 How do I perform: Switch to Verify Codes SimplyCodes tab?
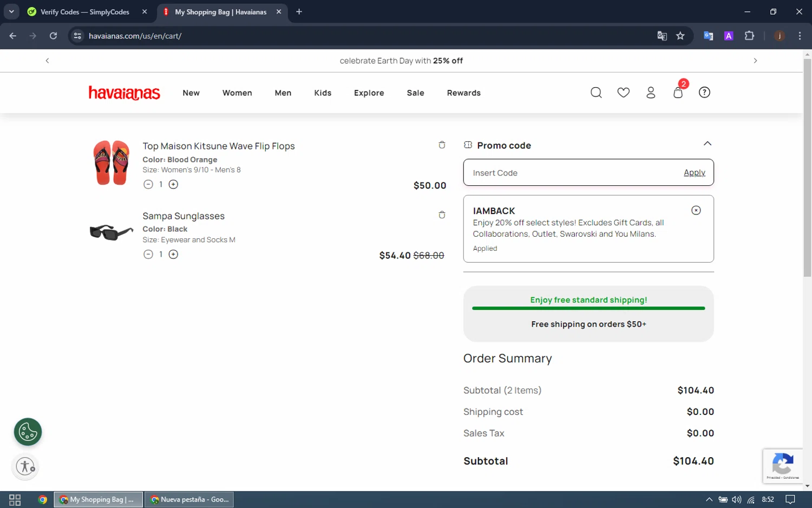click(x=85, y=12)
